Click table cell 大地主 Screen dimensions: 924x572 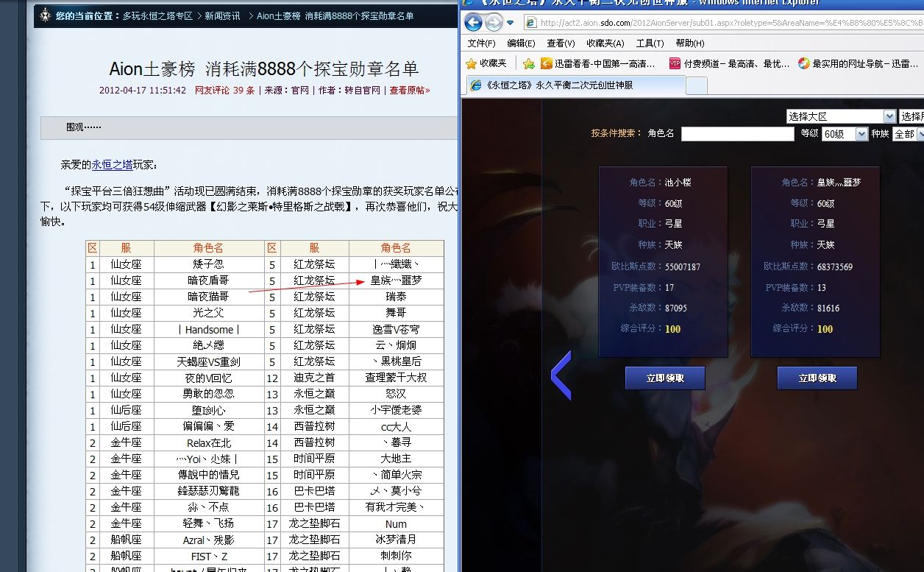pyautogui.click(x=396, y=459)
